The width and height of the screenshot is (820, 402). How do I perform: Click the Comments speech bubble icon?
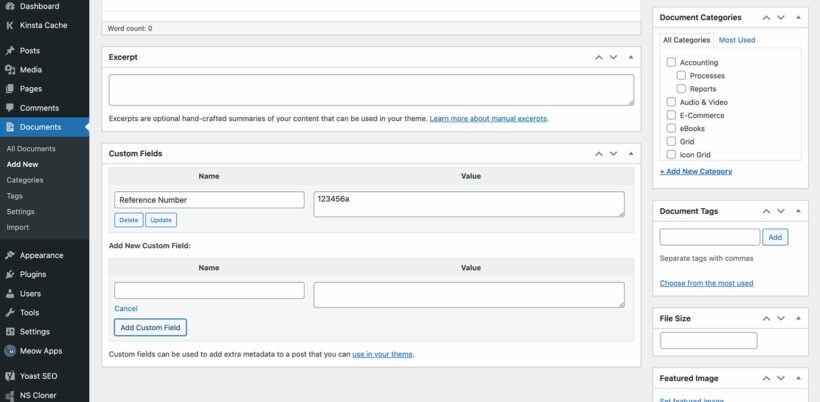pyautogui.click(x=9, y=108)
